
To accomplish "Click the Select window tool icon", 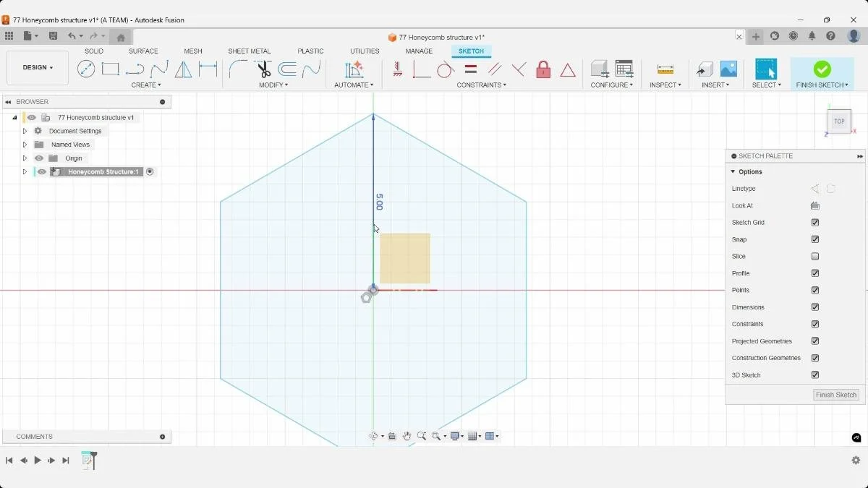I will pyautogui.click(x=766, y=69).
